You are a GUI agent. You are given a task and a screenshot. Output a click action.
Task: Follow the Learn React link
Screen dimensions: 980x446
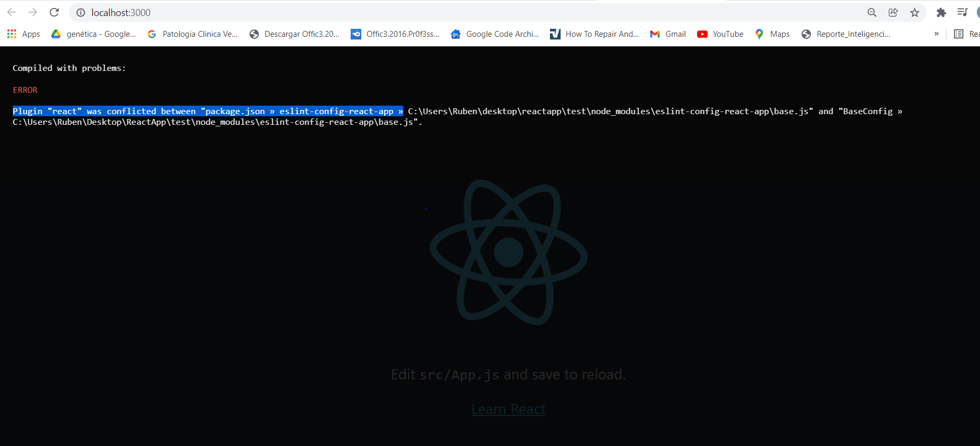[508, 409]
